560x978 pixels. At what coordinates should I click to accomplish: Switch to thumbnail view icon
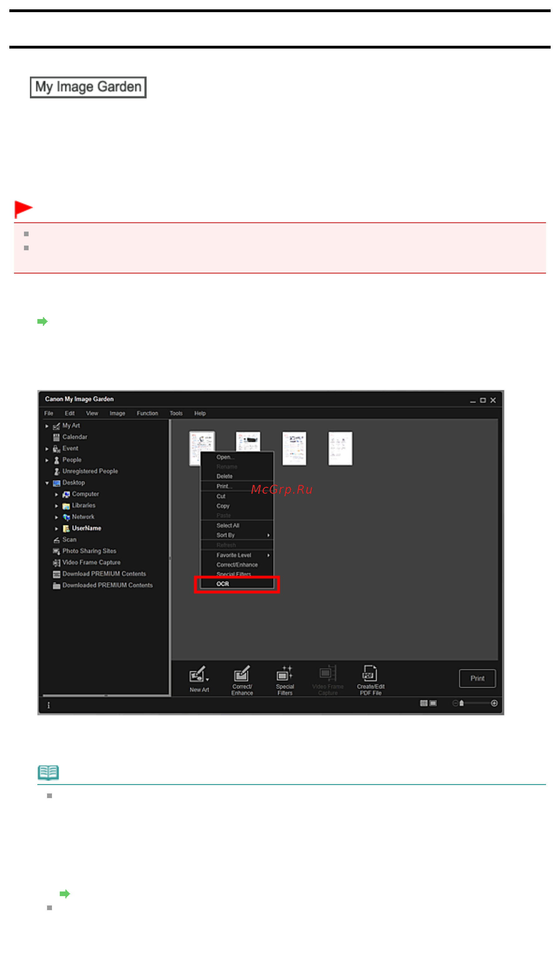click(424, 703)
